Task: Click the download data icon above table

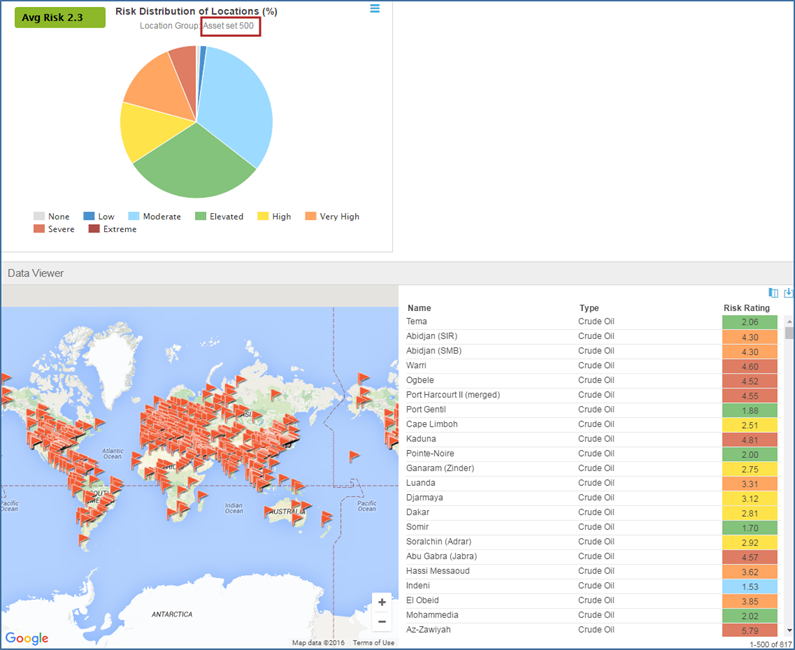Action: click(x=788, y=293)
